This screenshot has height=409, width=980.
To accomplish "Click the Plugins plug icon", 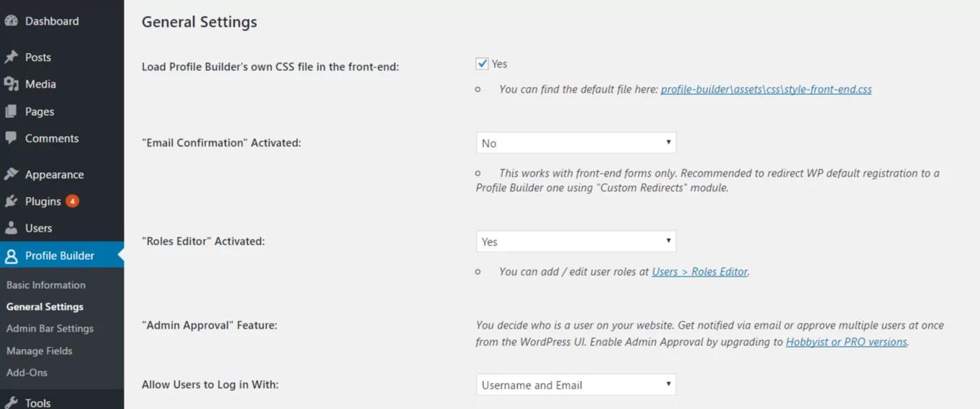I will [11, 201].
